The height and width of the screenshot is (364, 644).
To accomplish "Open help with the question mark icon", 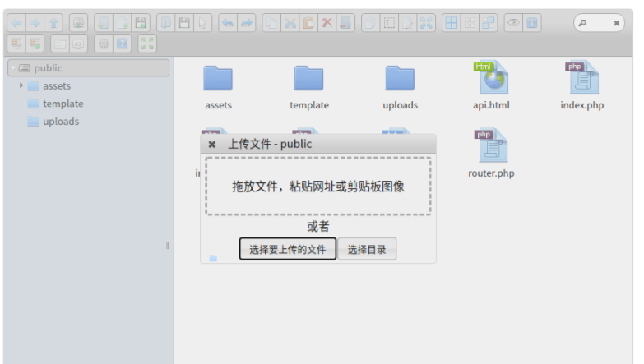I will [x=122, y=44].
